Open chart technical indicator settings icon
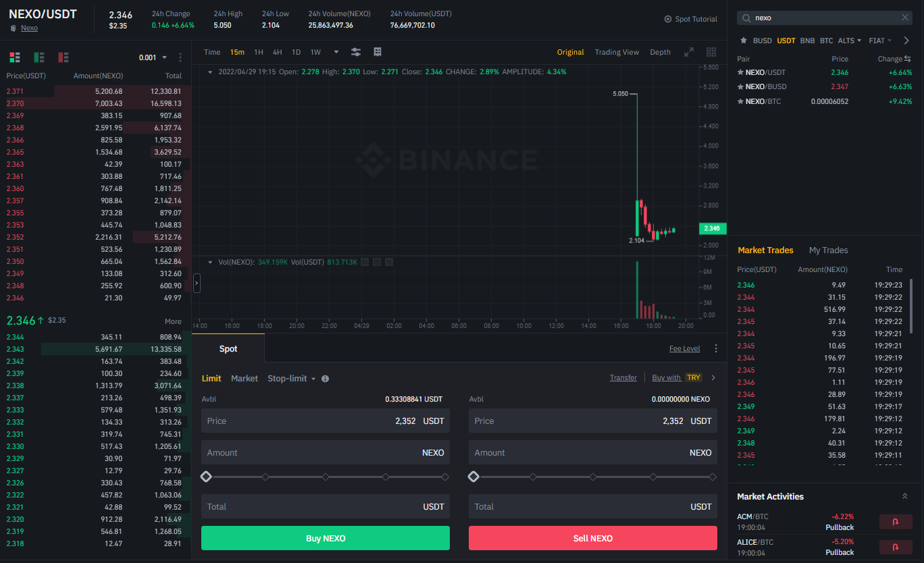The image size is (924, 563). 356,52
